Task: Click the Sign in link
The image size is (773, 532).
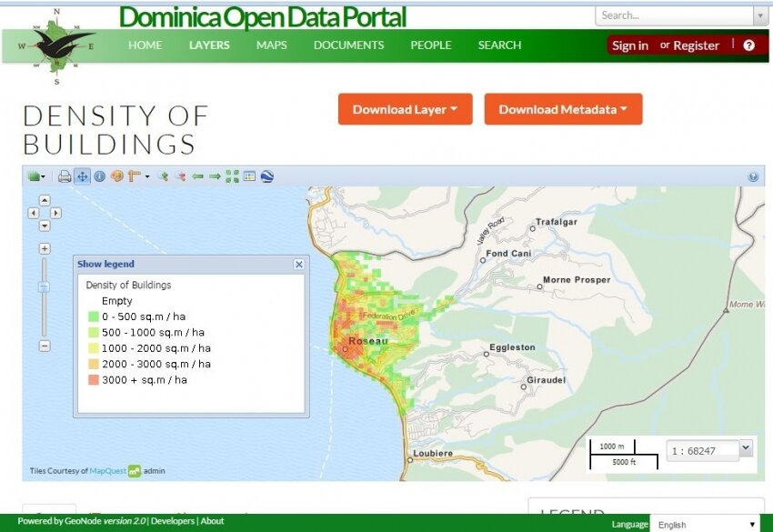Action: [x=630, y=45]
